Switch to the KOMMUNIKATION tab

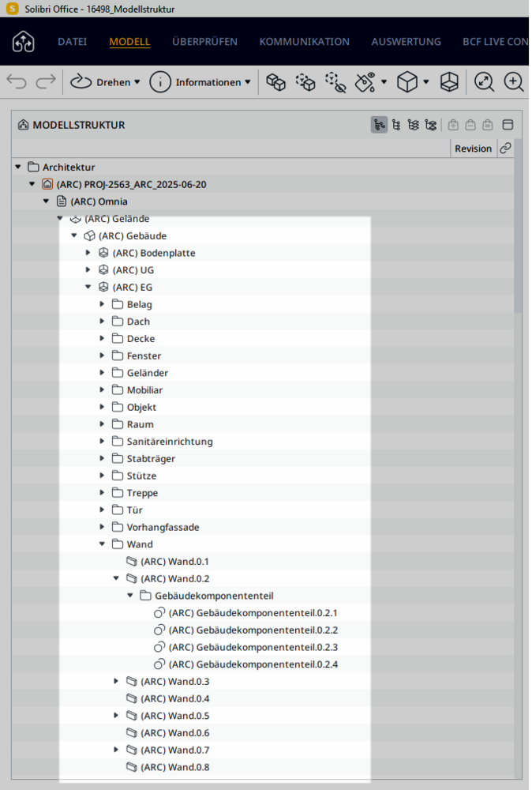[304, 42]
